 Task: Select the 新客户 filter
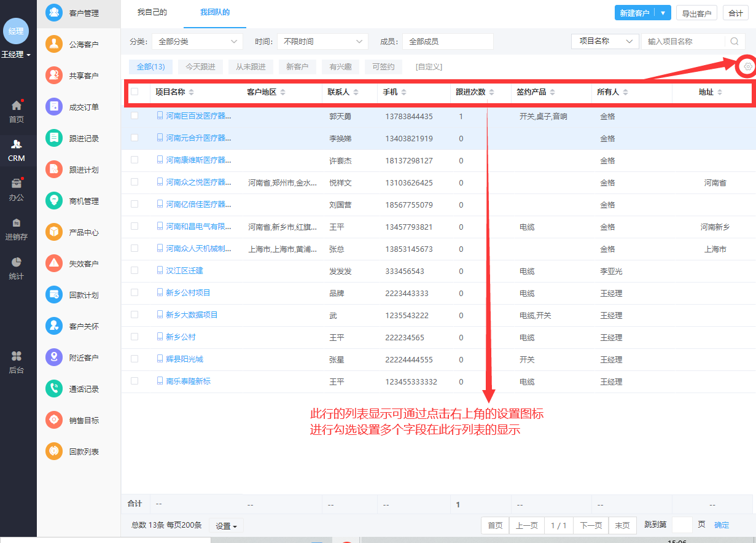click(x=297, y=67)
